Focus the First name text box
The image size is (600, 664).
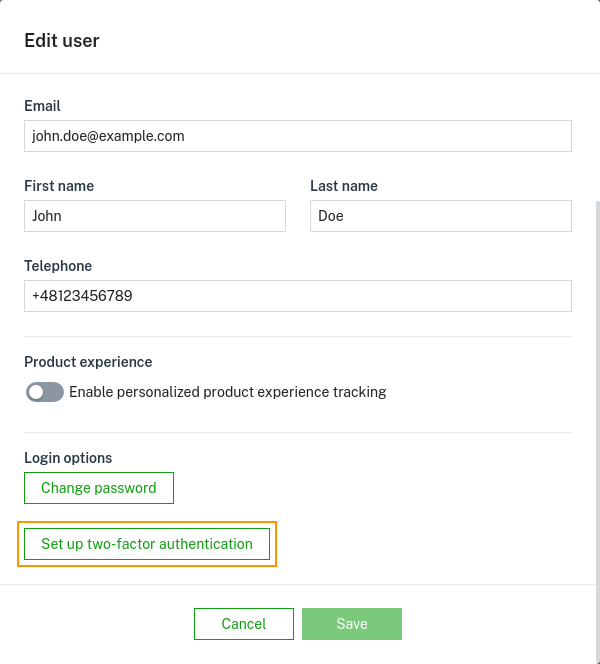coord(155,216)
